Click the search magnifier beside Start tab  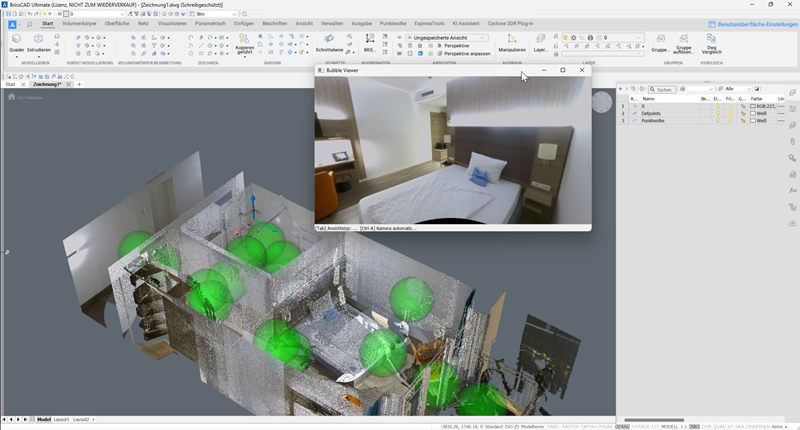click(30, 24)
